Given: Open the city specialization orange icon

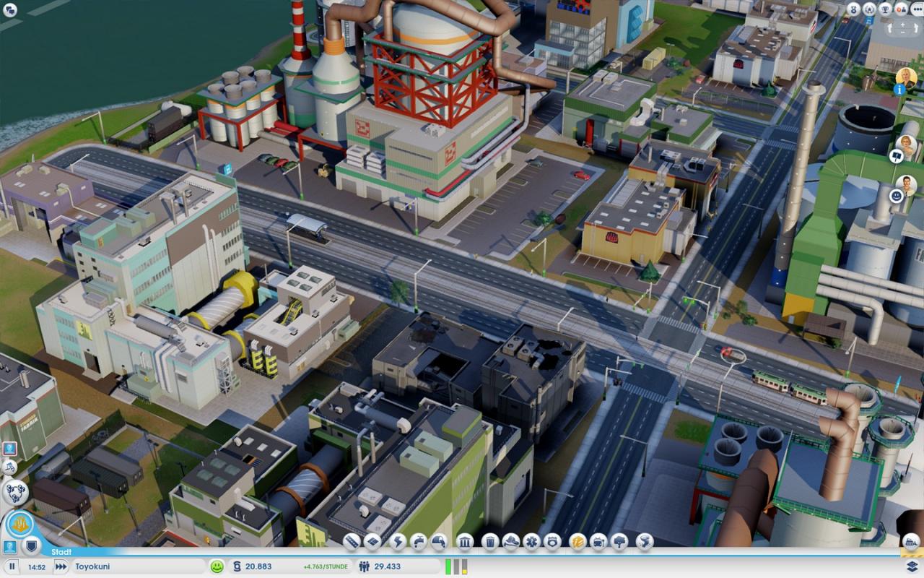Looking at the screenshot, I should click(x=21, y=525).
